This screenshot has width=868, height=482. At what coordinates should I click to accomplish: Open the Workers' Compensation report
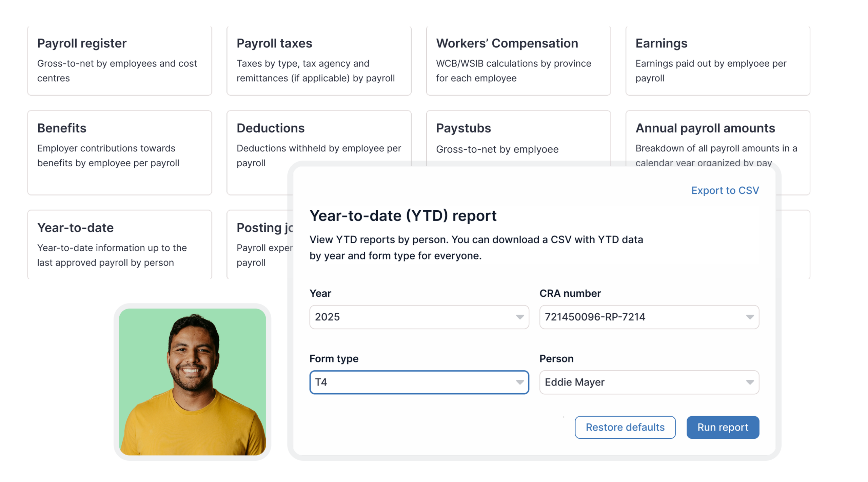(518, 61)
